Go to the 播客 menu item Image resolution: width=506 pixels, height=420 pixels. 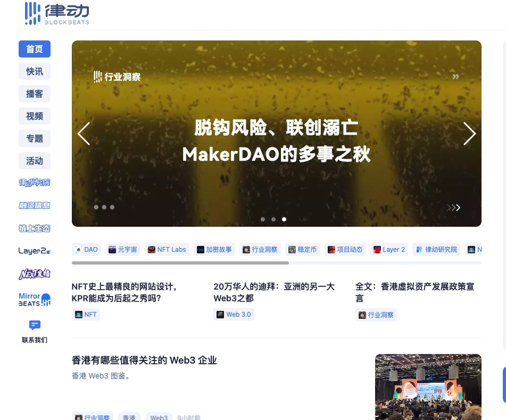pos(35,94)
